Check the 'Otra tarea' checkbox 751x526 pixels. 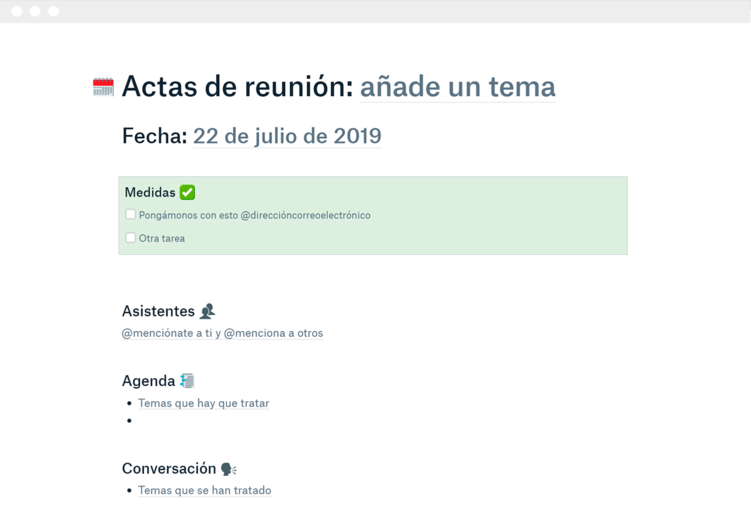point(130,238)
